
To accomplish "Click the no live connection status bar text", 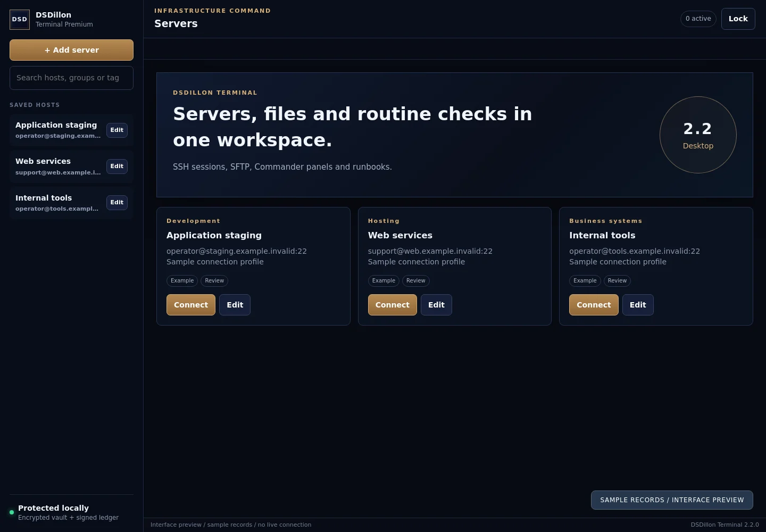I will [285, 525].
